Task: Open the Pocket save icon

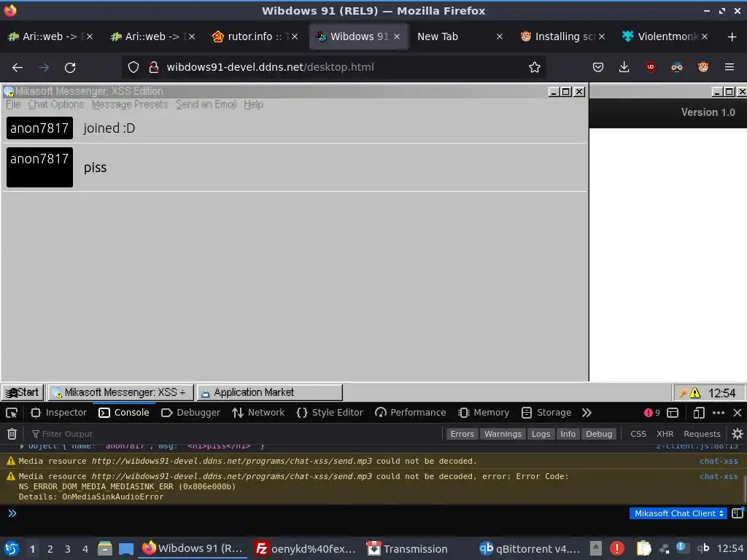Action: (598, 68)
